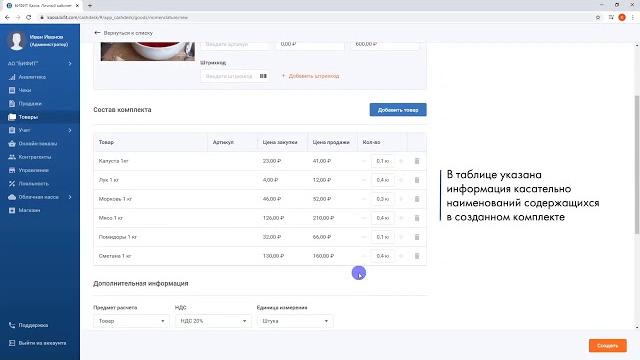Image resolution: width=640 pixels, height=360 pixels.
Task: Decrease quantity for Мясо 1 кг
Action: [364, 218]
